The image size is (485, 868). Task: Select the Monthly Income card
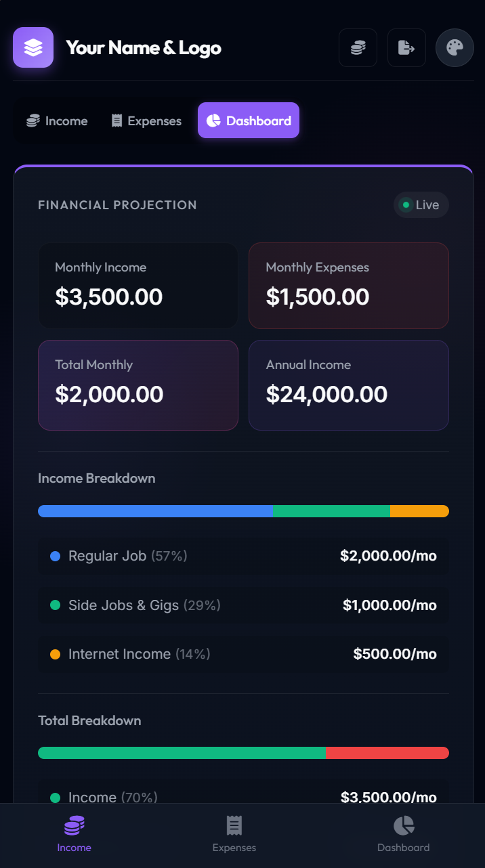tap(138, 286)
